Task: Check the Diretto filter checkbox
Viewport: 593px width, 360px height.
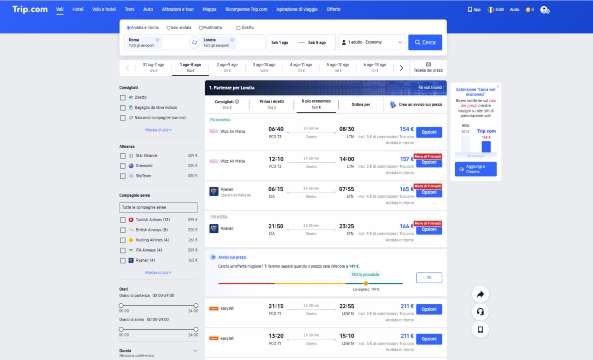Action: click(x=123, y=98)
